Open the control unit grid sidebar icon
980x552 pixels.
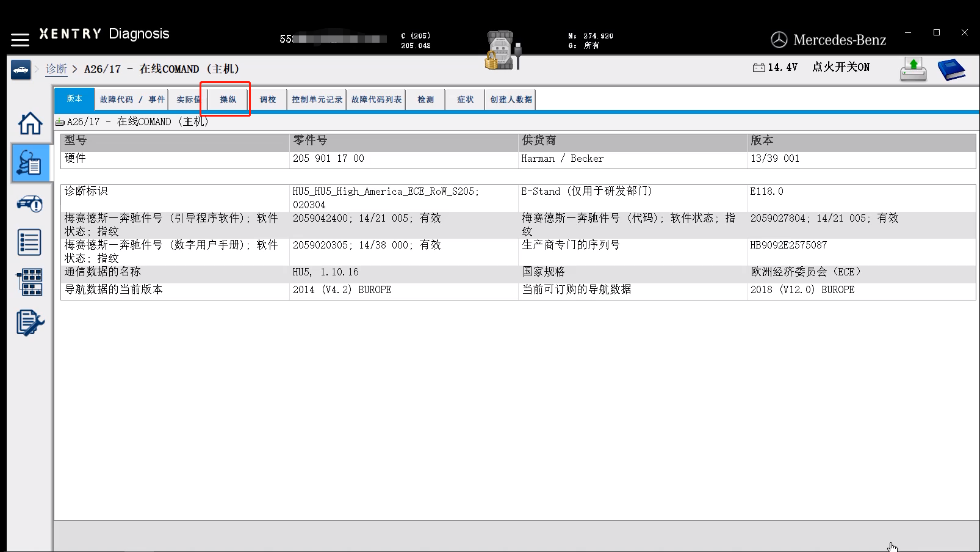pyautogui.click(x=30, y=282)
